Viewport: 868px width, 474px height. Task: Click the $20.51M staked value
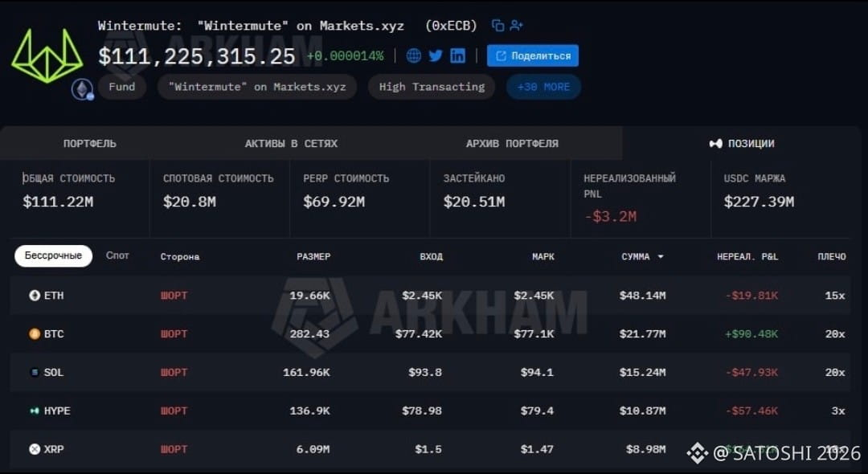coord(474,202)
